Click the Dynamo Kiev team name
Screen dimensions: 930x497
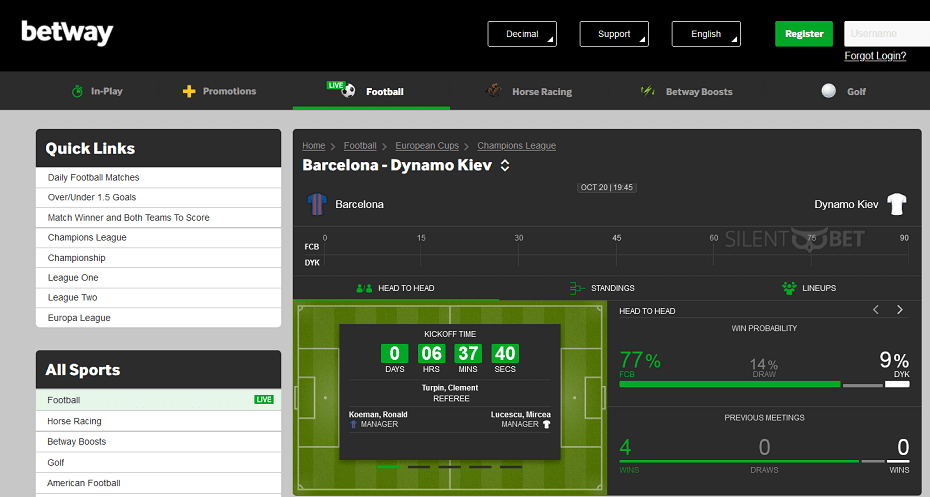pyautogui.click(x=846, y=204)
